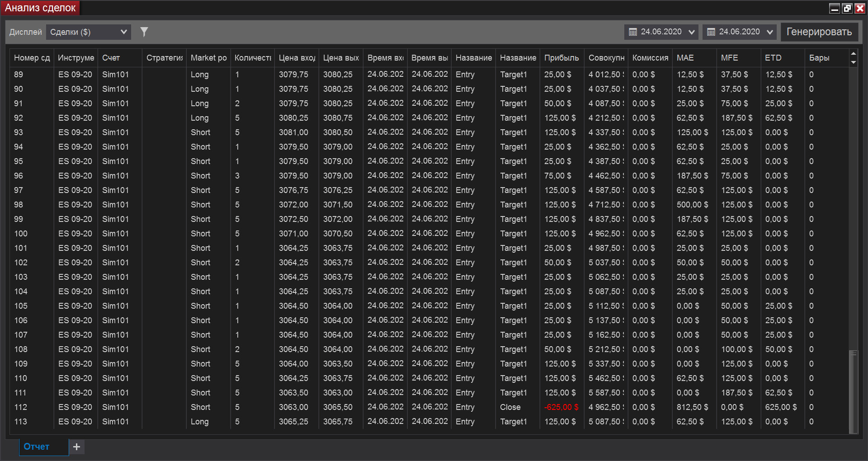Click the vertical scrollbar thumb
The width and height of the screenshot is (868, 461).
854,391
